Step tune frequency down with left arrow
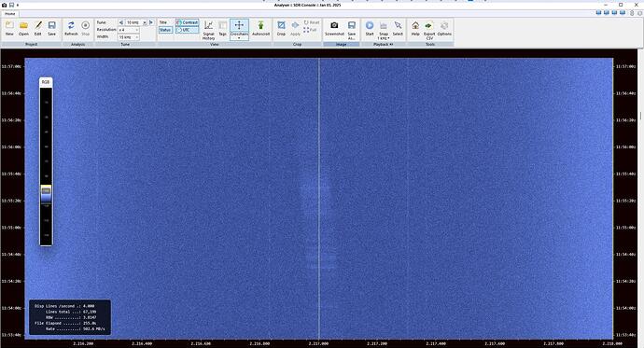The height and width of the screenshot is (348, 644). pos(121,22)
